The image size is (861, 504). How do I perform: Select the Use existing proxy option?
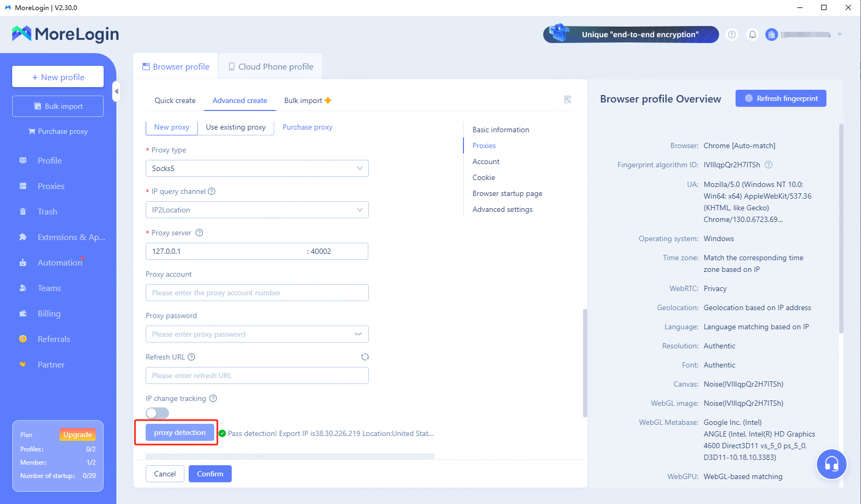[x=235, y=127]
